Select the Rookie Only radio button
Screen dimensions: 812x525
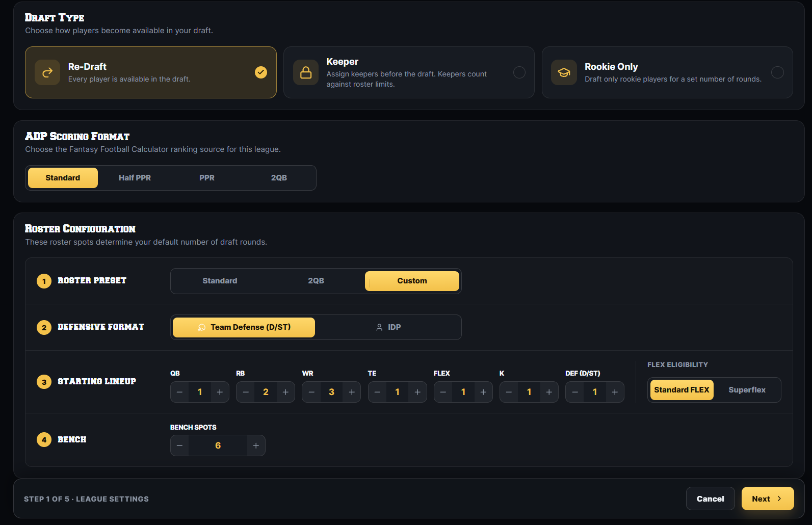coord(777,72)
